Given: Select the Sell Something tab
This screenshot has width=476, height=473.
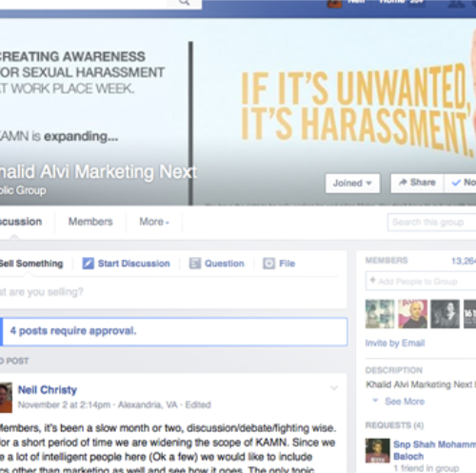Looking at the screenshot, I should (x=31, y=264).
